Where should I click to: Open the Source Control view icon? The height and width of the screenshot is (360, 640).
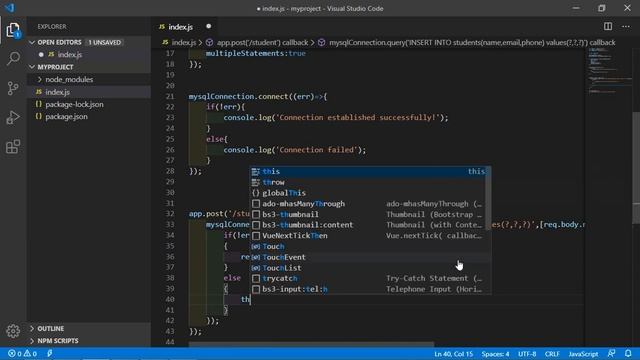[x=13, y=88]
